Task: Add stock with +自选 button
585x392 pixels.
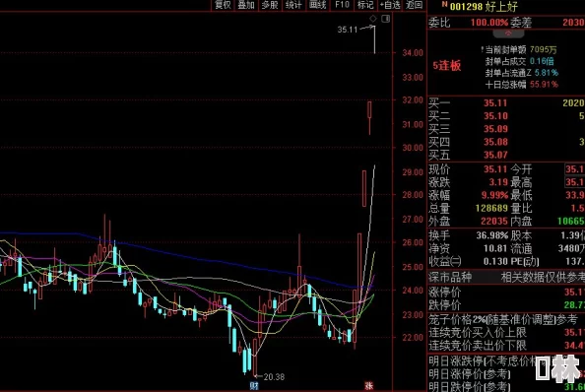Action: tap(390, 5)
